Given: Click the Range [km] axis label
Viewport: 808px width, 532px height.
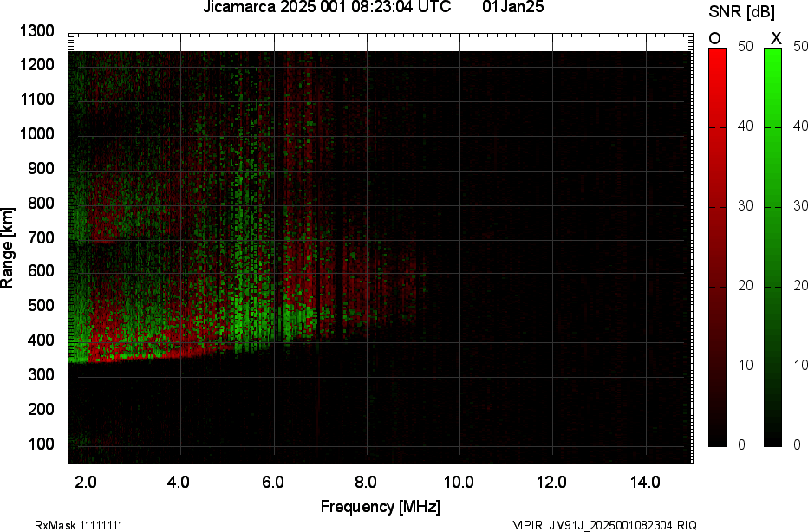Looking at the screenshot, I should (7, 248).
